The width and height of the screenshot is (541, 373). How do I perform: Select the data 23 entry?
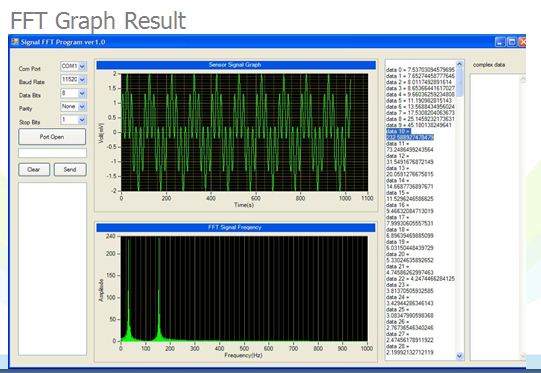pyautogui.click(x=410, y=288)
